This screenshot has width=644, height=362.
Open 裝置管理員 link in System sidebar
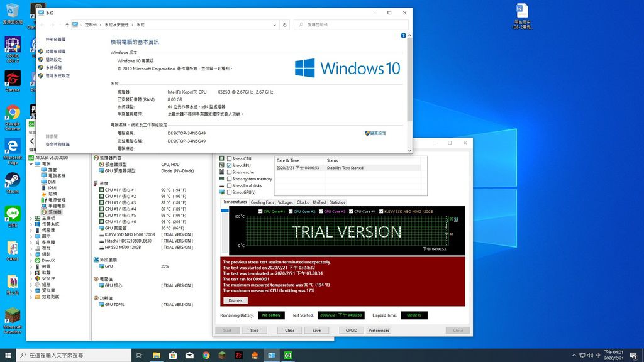coord(55,52)
